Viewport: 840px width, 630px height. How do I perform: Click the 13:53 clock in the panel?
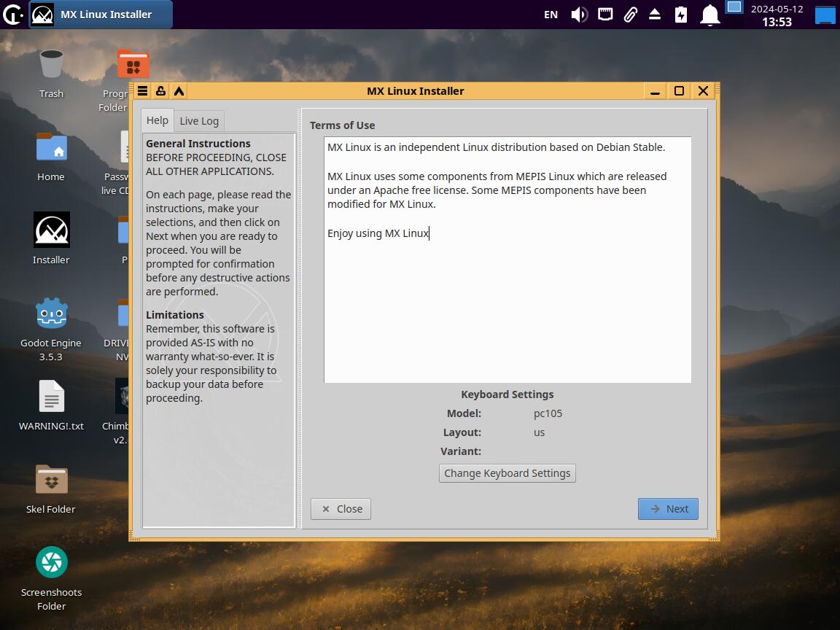click(777, 22)
